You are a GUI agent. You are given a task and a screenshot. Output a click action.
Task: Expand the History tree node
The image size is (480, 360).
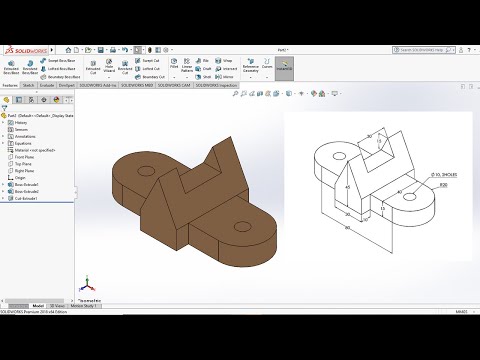(x=3, y=123)
